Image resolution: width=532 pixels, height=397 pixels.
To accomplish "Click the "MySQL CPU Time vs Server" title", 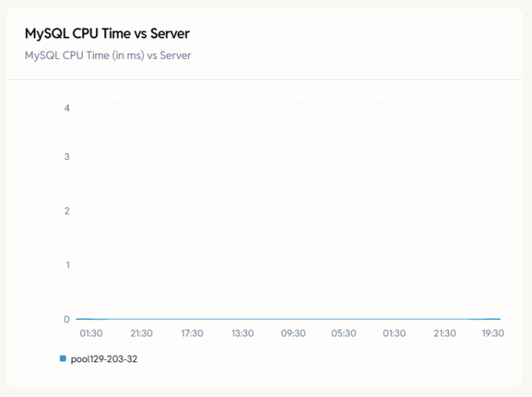I will click(107, 34).
